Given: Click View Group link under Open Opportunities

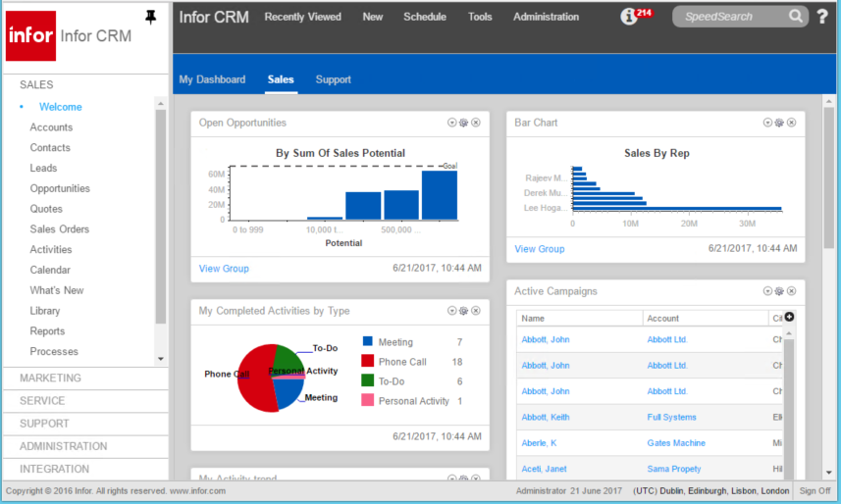Looking at the screenshot, I should (x=224, y=268).
